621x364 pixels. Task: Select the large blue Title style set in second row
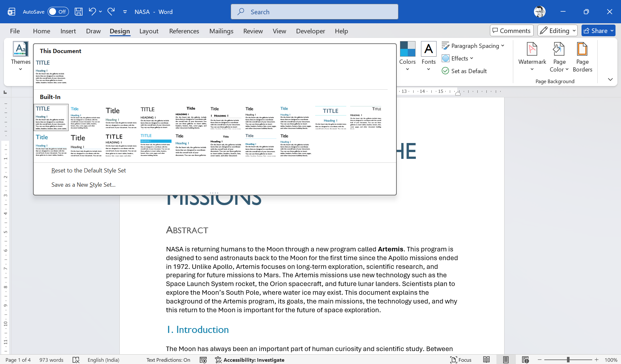51,145
